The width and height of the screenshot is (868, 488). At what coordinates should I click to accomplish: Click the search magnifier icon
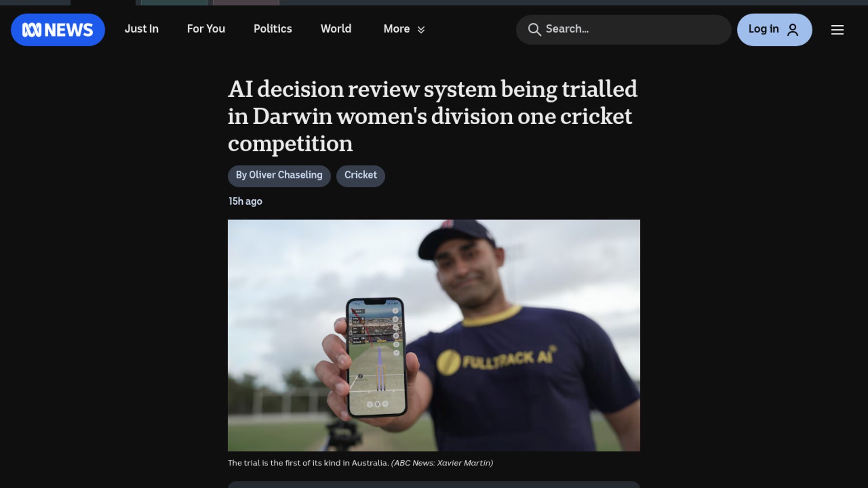pos(534,29)
